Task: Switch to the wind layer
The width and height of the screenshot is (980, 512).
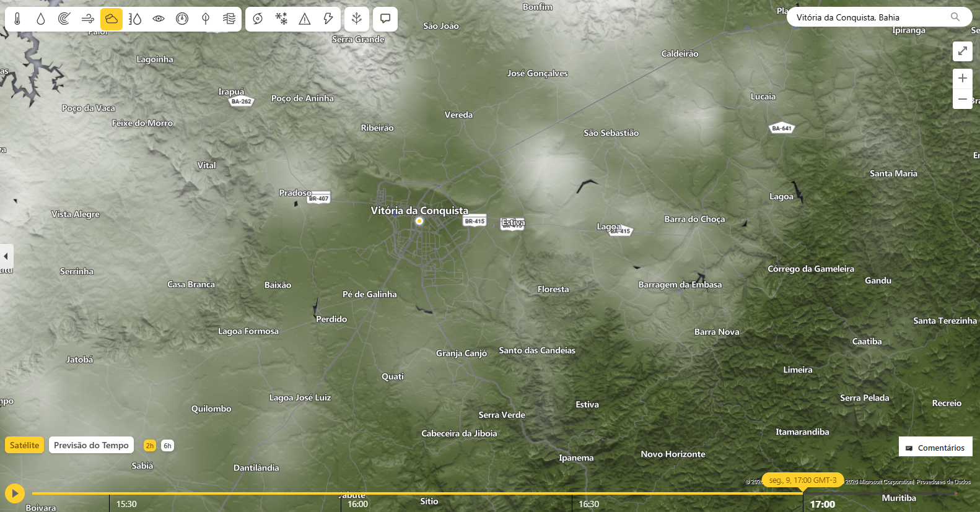Action: click(88, 19)
